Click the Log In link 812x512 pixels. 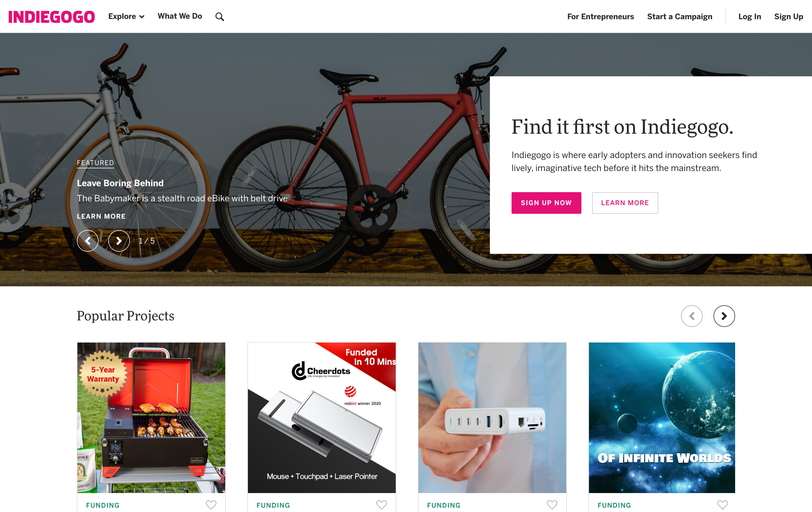pos(749,17)
